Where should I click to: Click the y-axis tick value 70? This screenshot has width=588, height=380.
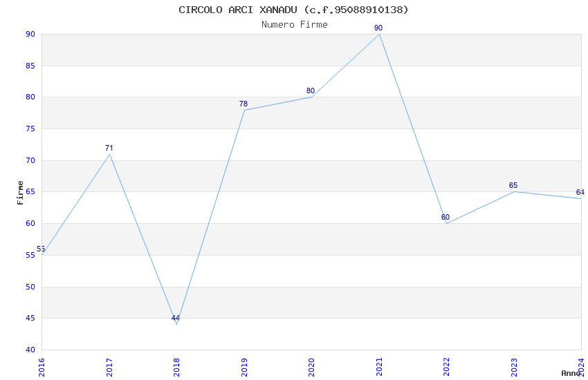[x=30, y=160]
